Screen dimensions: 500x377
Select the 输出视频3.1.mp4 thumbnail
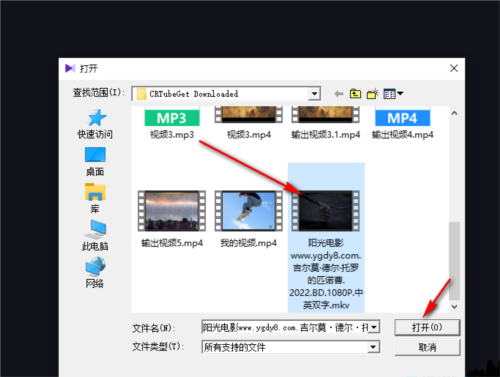(x=326, y=115)
